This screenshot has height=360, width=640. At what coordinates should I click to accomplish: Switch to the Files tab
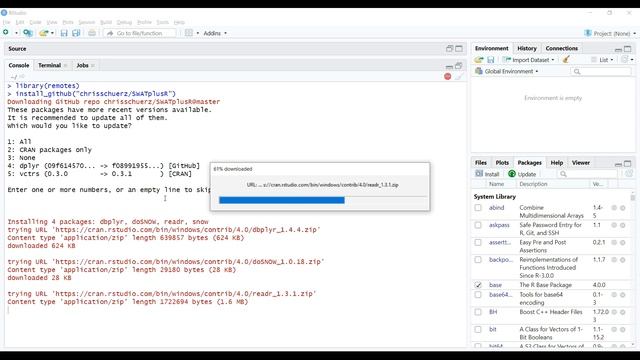(481, 162)
